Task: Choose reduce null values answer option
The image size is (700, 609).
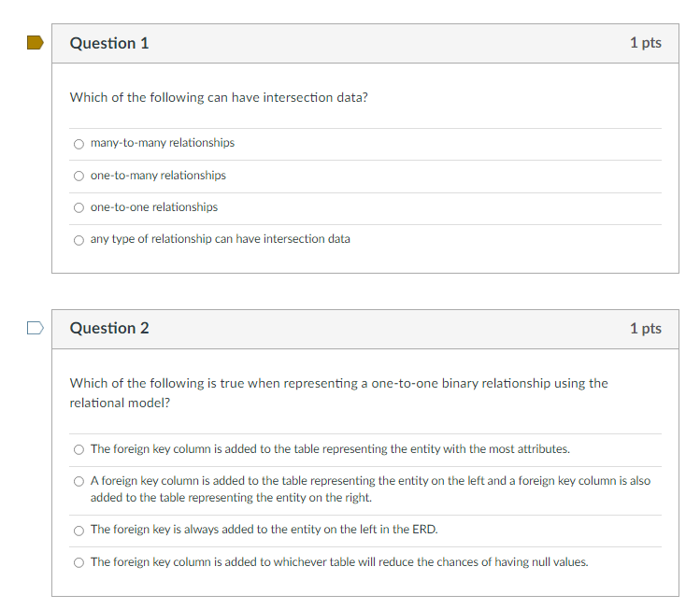Action: click(79, 562)
